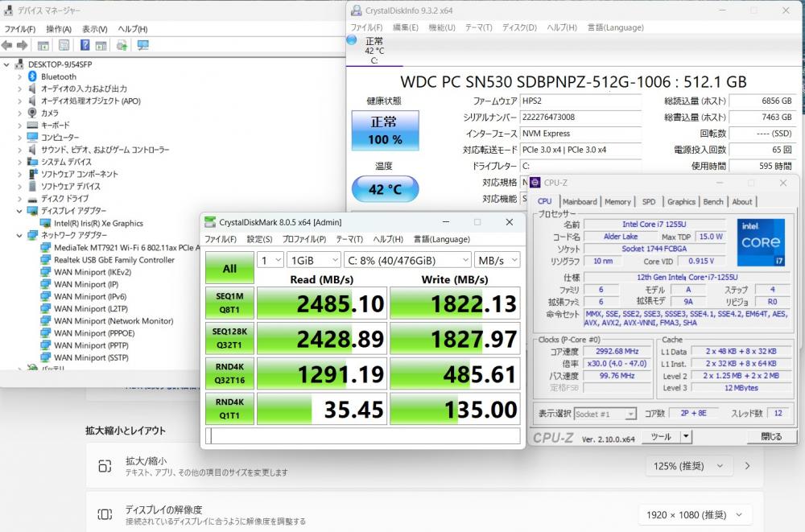Open the test count dropdown showing 1
This screenshot has height=532, width=805.
(x=270, y=260)
